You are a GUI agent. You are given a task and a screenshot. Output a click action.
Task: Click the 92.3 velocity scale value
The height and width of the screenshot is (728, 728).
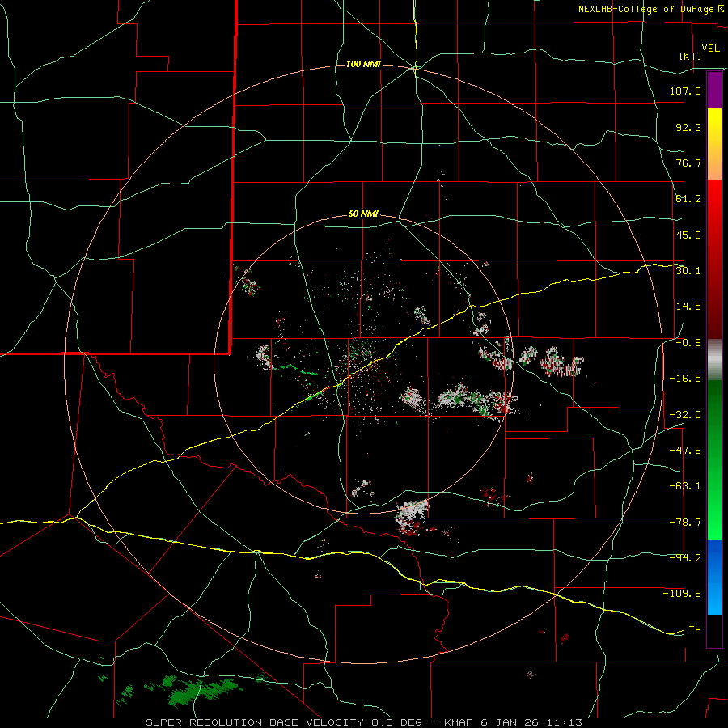coord(688,127)
